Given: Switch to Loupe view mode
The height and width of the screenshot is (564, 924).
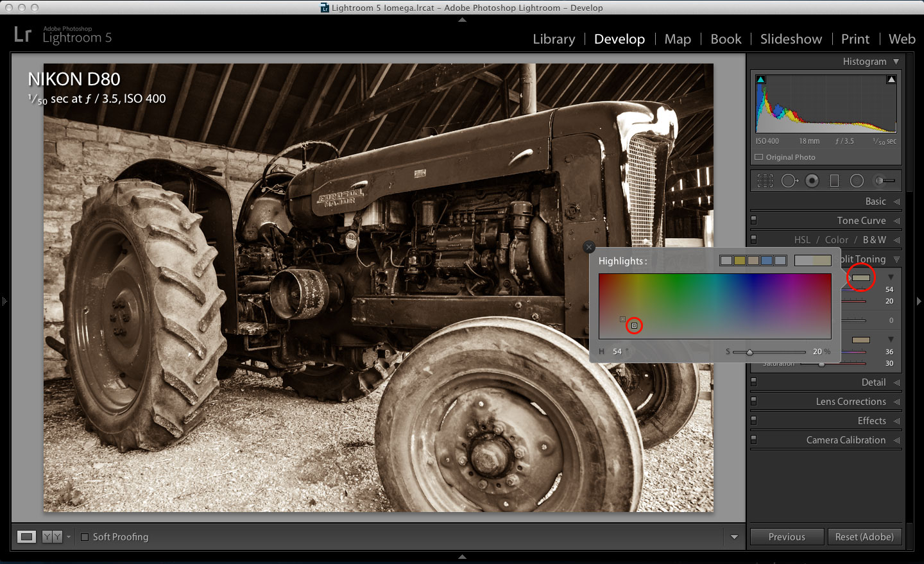Looking at the screenshot, I should pyautogui.click(x=26, y=537).
